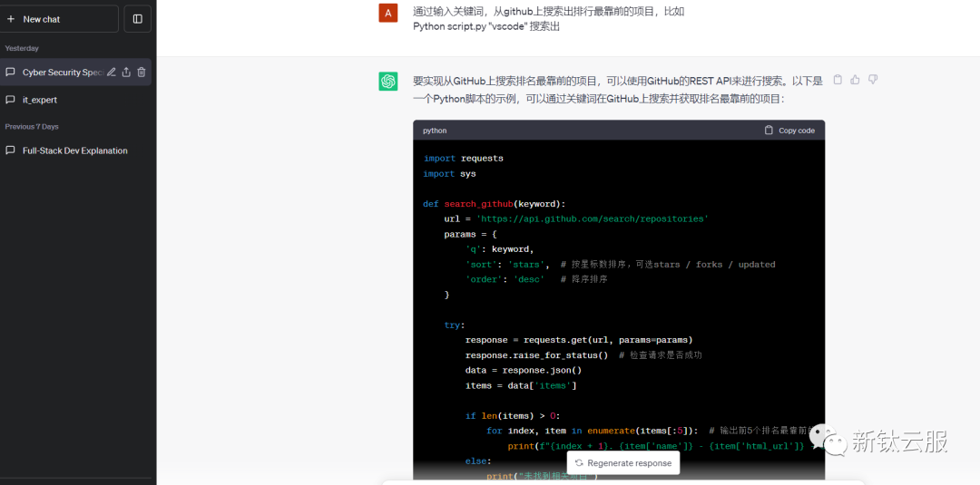Click the "items = data['items']" line
Viewport: 980px width, 485px height.
tap(521, 386)
